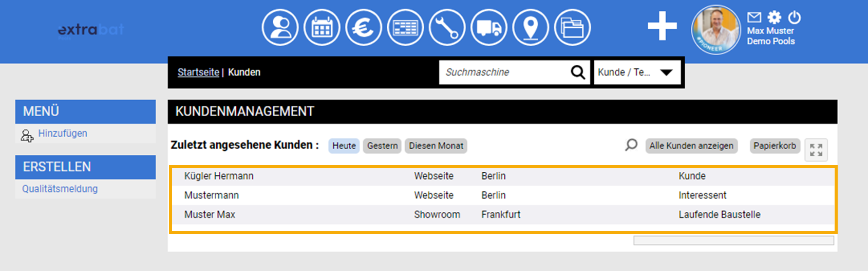This screenshot has height=271, width=868.
Task: Open the Papierkorb button
Action: coord(774,146)
